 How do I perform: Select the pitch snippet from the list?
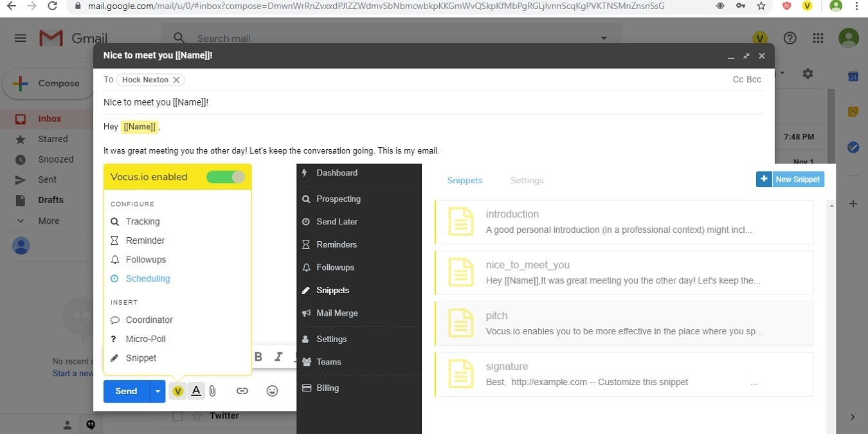(622, 323)
